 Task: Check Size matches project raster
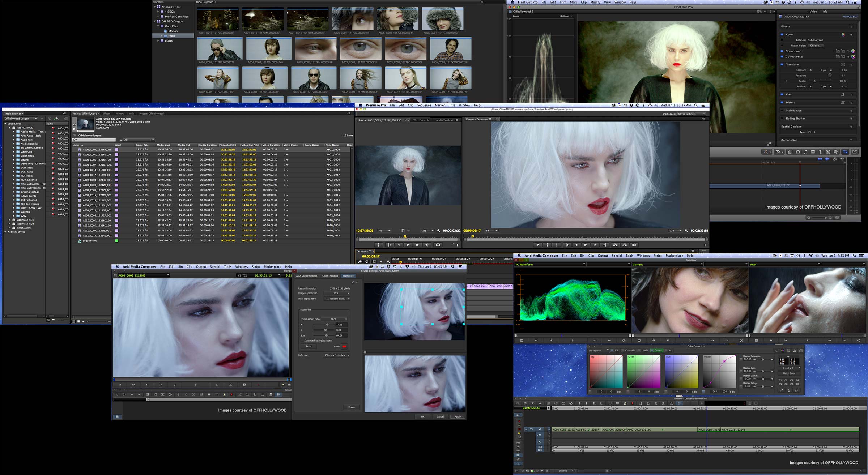click(302, 341)
